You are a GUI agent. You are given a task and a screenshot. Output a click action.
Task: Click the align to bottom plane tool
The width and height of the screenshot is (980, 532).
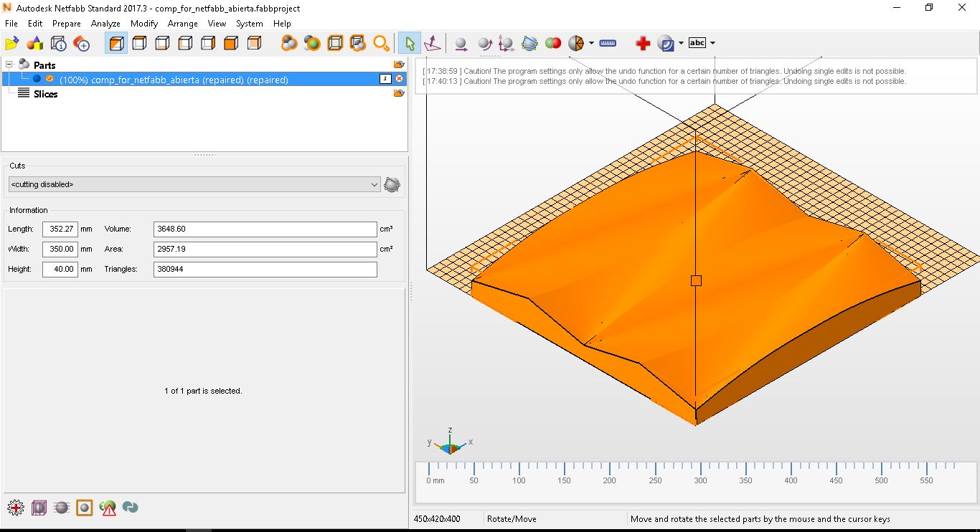(x=433, y=44)
